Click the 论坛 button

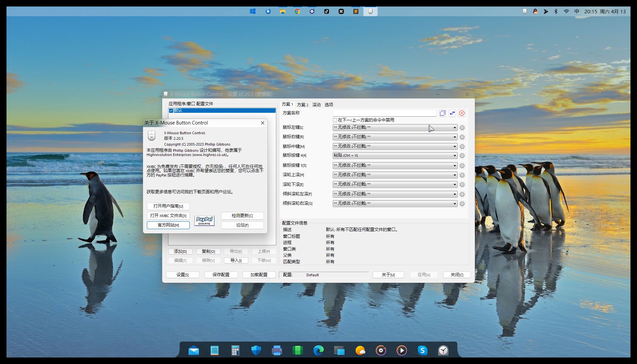click(x=242, y=225)
